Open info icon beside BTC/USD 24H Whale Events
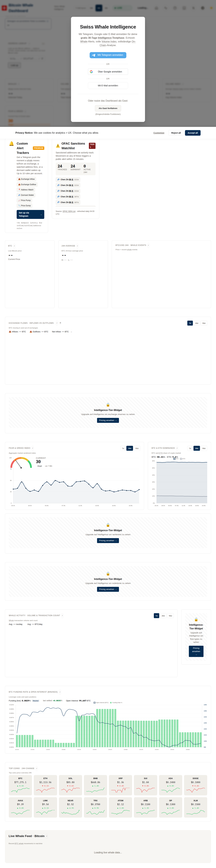Viewport: 216px width, 868px height. [x=148, y=245]
